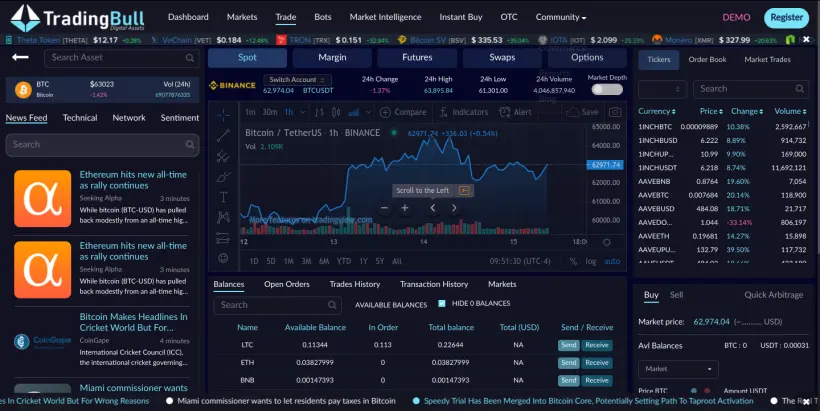This screenshot has width=820, height=411.
Task: Sort tickers by Change column
Action: pos(747,111)
